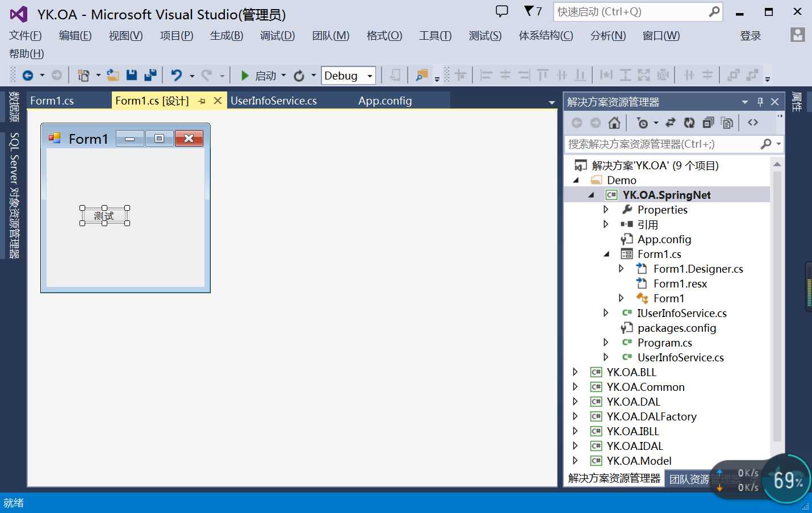This screenshot has width=812, height=513.
Task: Collapse the Form1.cs tree node
Action: coord(606,254)
